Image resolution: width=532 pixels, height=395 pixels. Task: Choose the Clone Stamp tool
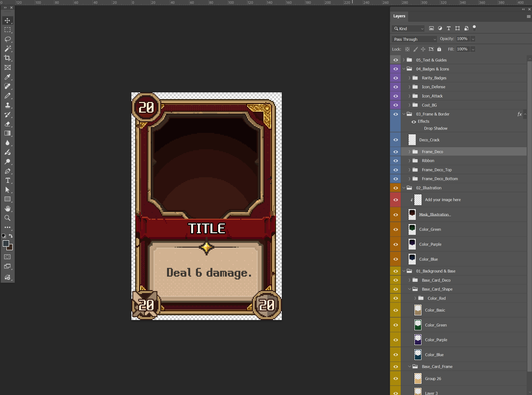(7, 105)
